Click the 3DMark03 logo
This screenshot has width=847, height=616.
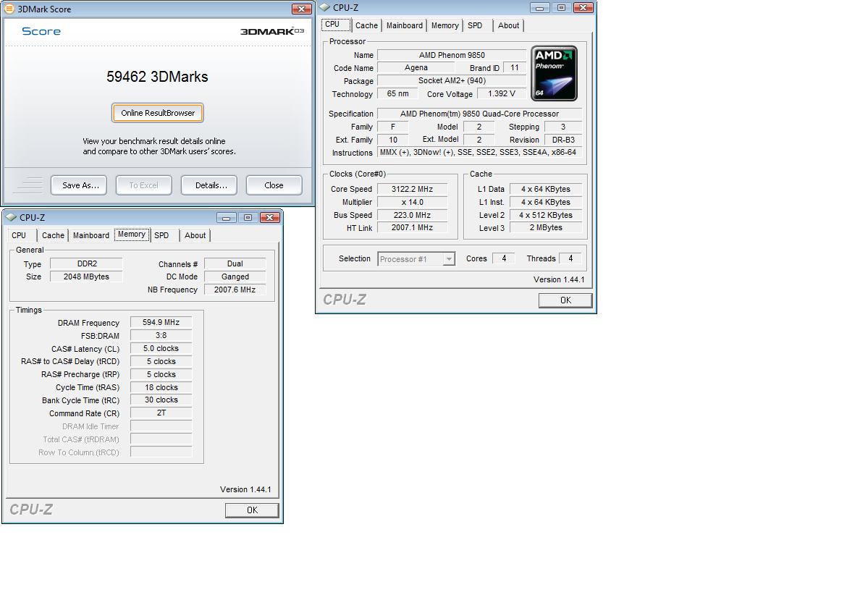coord(272,31)
